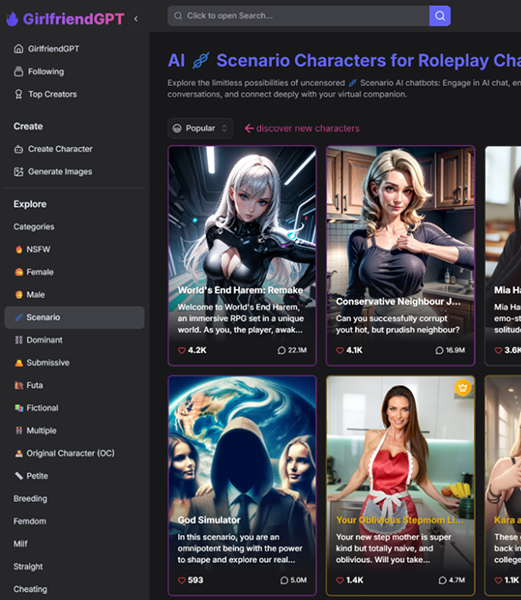
Task: Open the search input field
Action: tap(298, 16)
